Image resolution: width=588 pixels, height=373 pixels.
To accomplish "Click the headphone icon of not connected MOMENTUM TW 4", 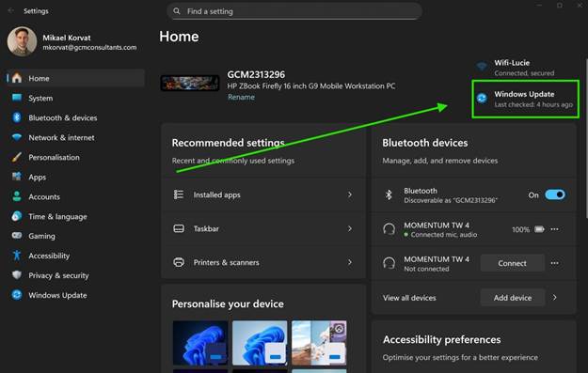I will [x=389, y=263].
